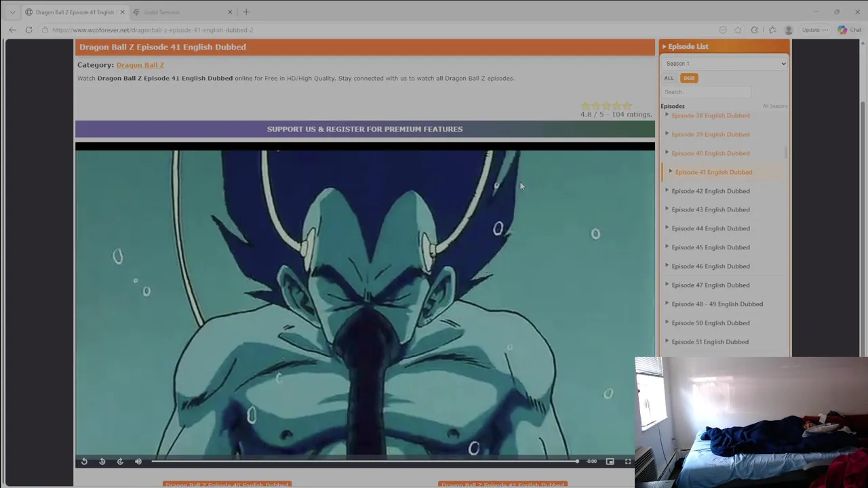This screenshot has height=488, width=868.
Task: Open Episode 39 English Dubbed
Action: pyautogui.click(x=711, y=134)
